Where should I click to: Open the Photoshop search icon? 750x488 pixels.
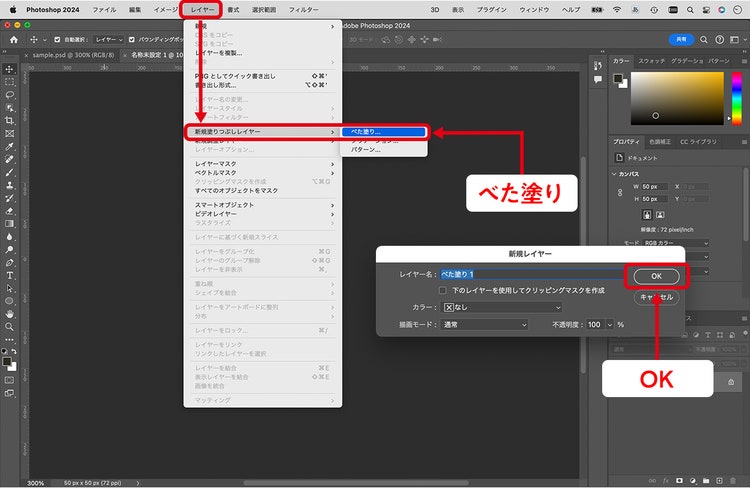pyautogui.click(x=704, y=40)
